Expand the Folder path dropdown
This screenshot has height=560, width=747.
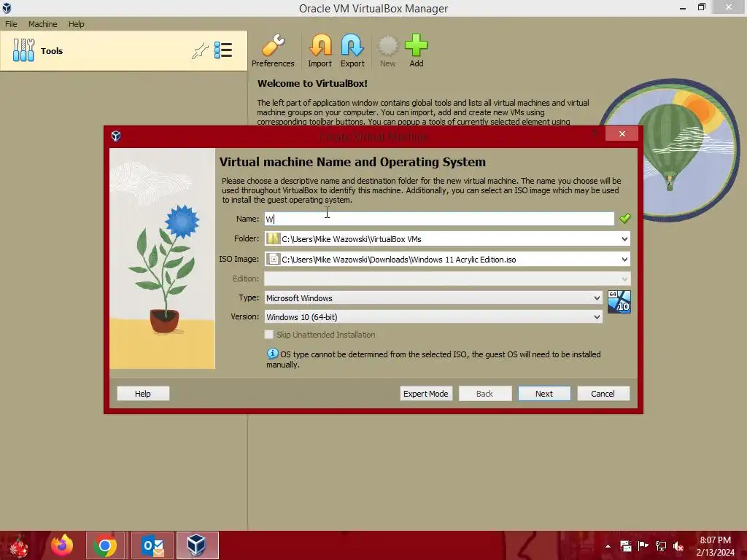pyautogui.click(x=624, y=238)
